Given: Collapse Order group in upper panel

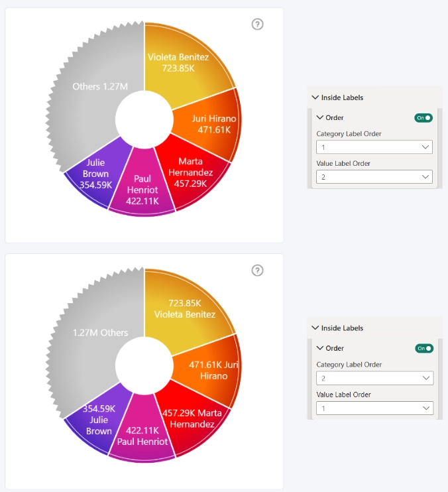Looking at the screenshot, I should (x=320, y=117).
